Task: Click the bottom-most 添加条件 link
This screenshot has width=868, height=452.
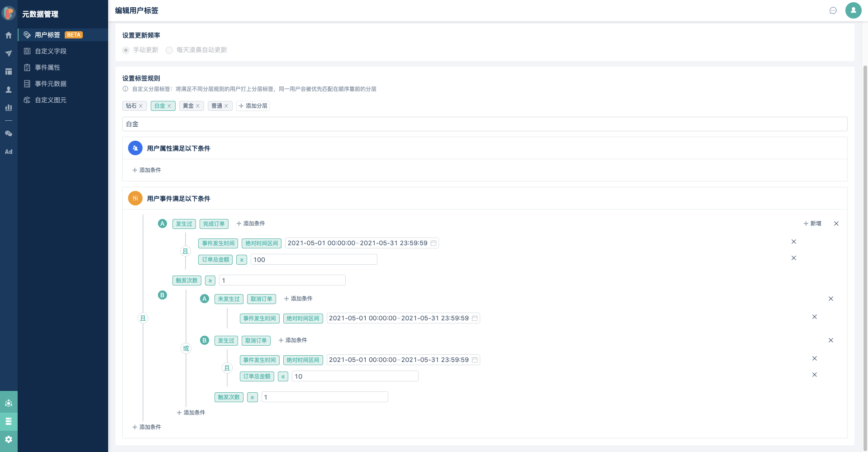Action: 147,427
